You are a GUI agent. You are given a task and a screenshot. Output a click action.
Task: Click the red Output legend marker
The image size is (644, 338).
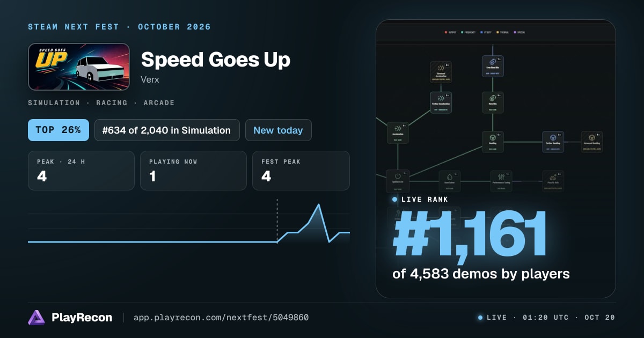pos(446,33)
